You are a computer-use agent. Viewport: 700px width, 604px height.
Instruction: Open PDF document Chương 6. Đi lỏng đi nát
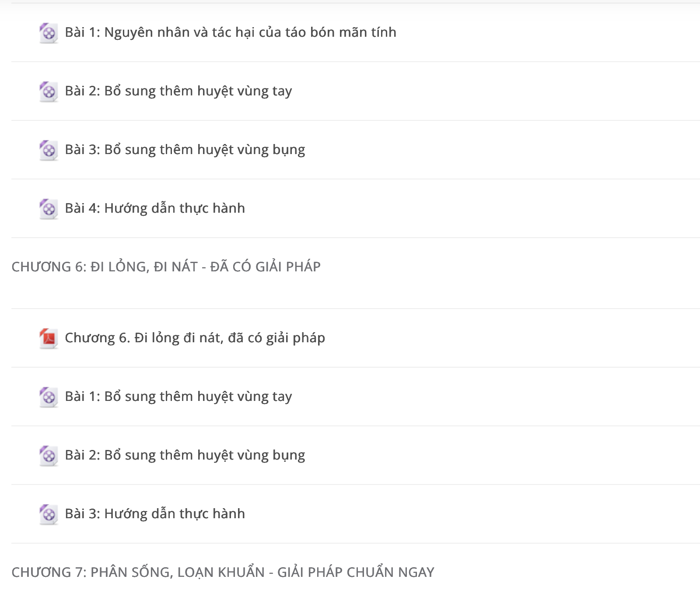[195, 338]
